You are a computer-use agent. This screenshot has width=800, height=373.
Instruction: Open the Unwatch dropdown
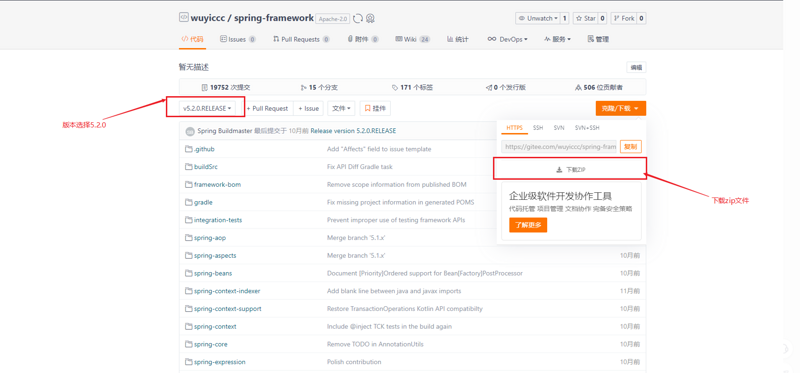click(537, 18)
